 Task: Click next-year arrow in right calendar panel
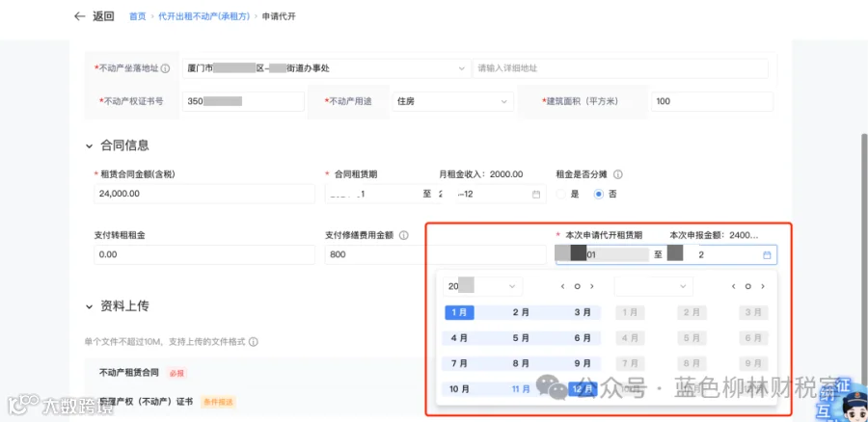point(763,286)
